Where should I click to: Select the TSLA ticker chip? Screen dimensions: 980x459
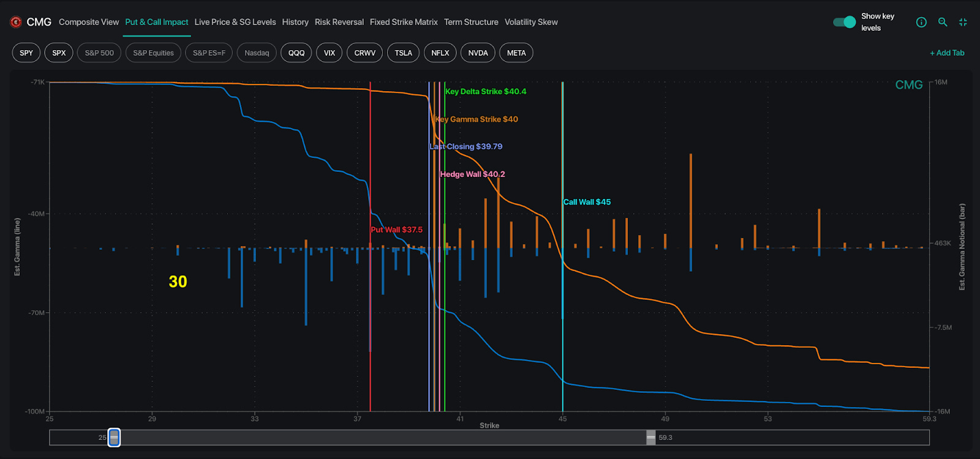[403, 53]
